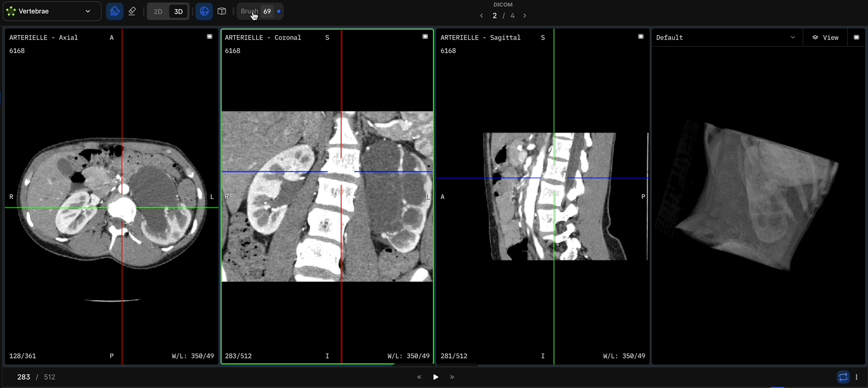Toggle the cube brush shape icon
This screenshot has width=868, height=388.
[222, 11]
